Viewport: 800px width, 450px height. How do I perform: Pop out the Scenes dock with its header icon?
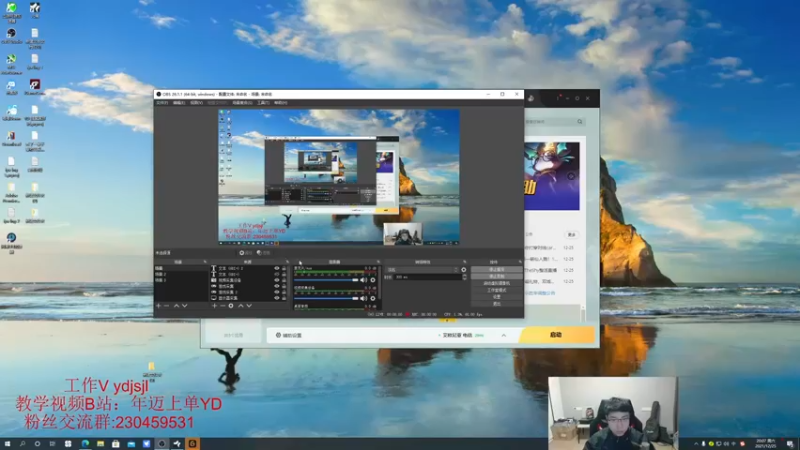pyautogui.click(x=205, y=262)
